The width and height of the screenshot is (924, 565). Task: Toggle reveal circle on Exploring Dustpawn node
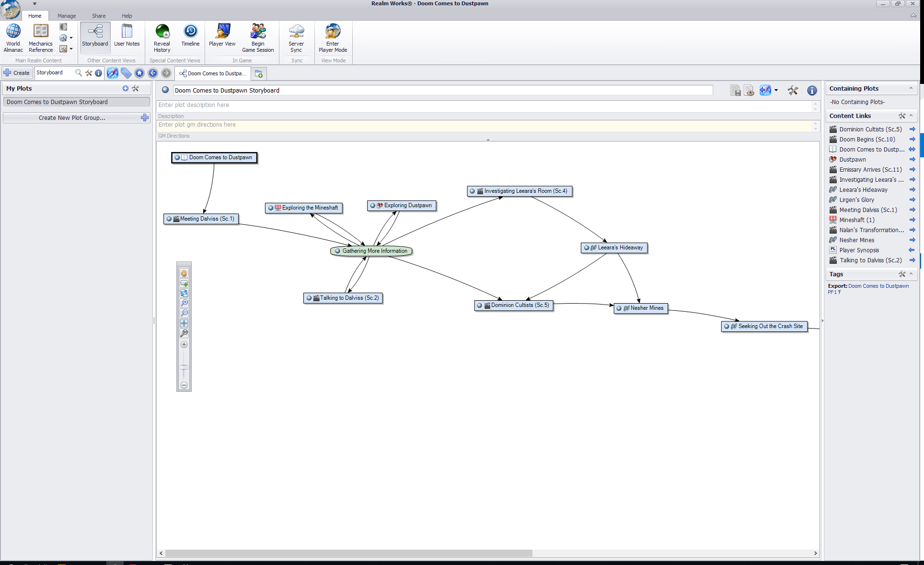tap(373, 205)
